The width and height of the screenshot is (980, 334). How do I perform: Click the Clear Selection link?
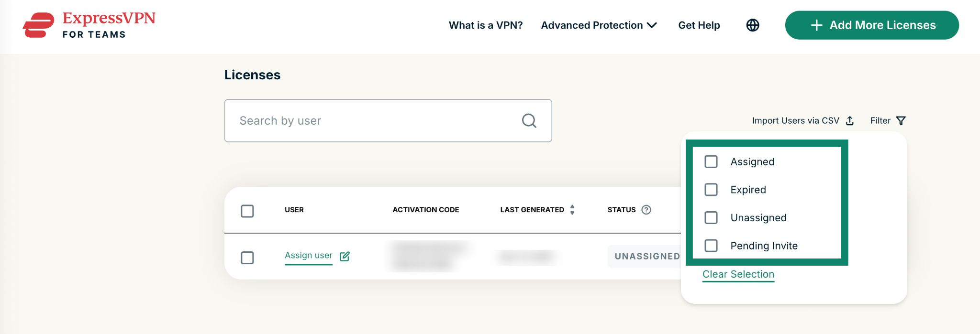[738, 274]
